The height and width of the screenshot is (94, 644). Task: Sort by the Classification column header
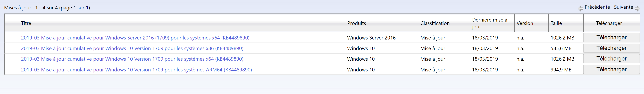435,23
